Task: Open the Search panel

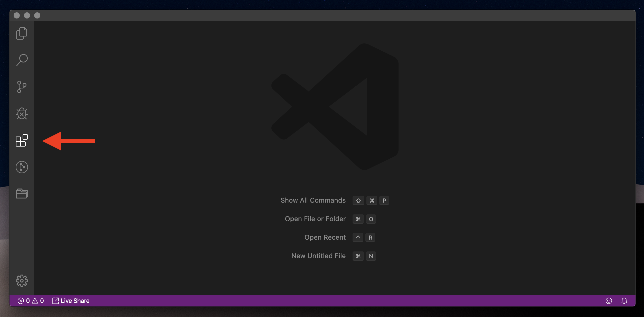Action: click(22, 60)
